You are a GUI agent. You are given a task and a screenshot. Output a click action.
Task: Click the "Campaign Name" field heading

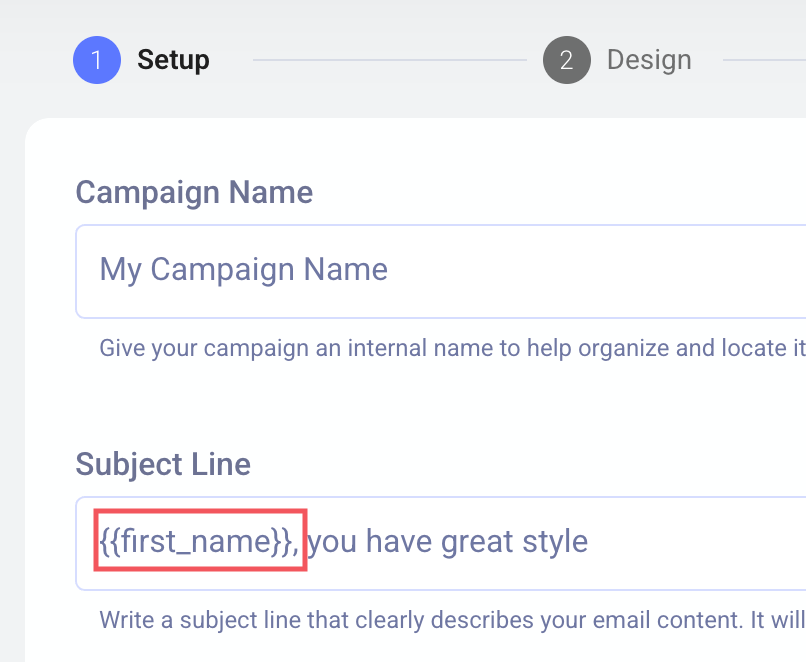(x=194, y=191)
